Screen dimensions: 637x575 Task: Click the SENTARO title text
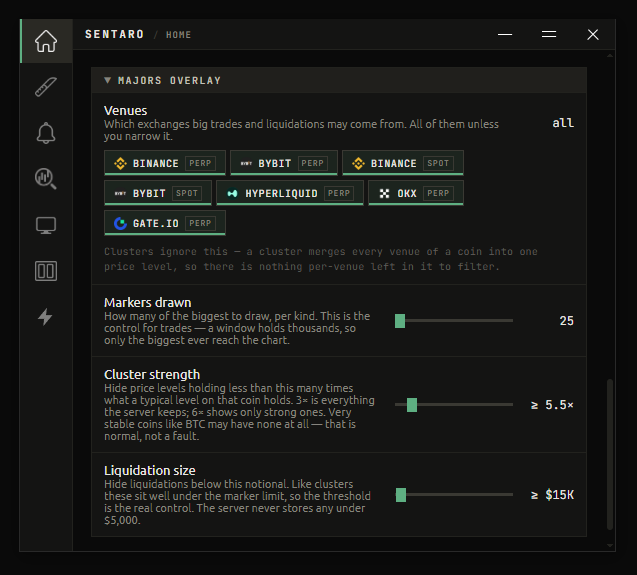pos(114,34)
